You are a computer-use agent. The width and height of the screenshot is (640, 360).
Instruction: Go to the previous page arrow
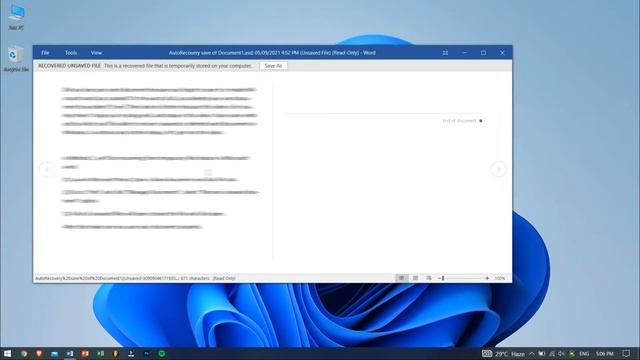tap(47, 169)
